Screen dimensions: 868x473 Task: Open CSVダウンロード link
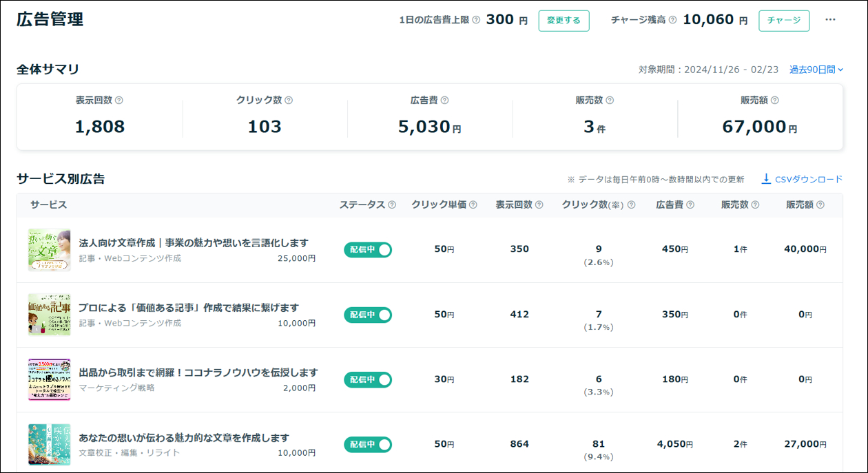click(x=809, y=179)
